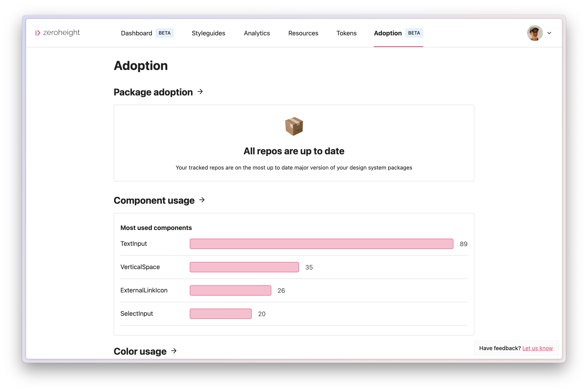Click the VerticalSpace usage bar

click(244, 267)
